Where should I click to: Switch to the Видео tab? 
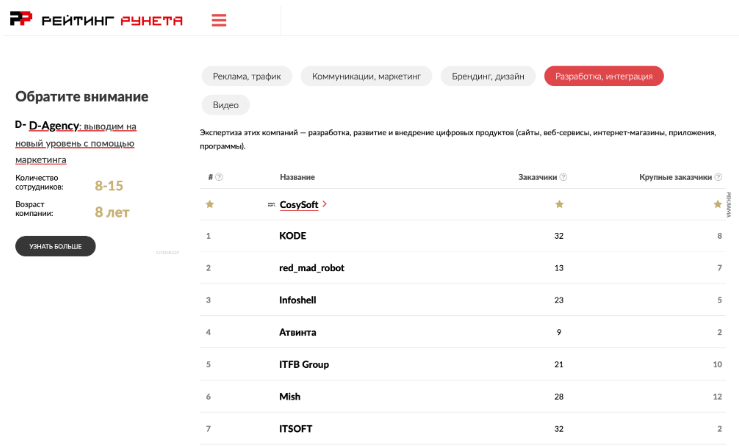[x=226, y=105]
